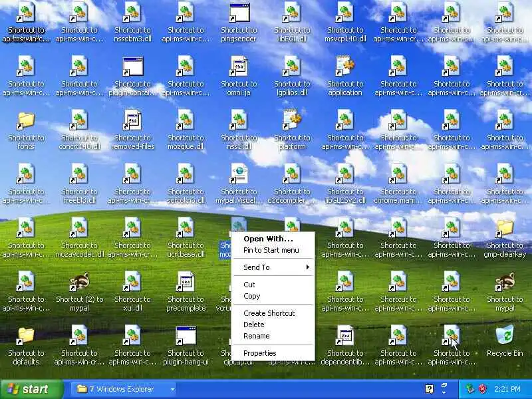The image size is (532, 399).
Task: Choose Delete in context menu
Action: 273,325
